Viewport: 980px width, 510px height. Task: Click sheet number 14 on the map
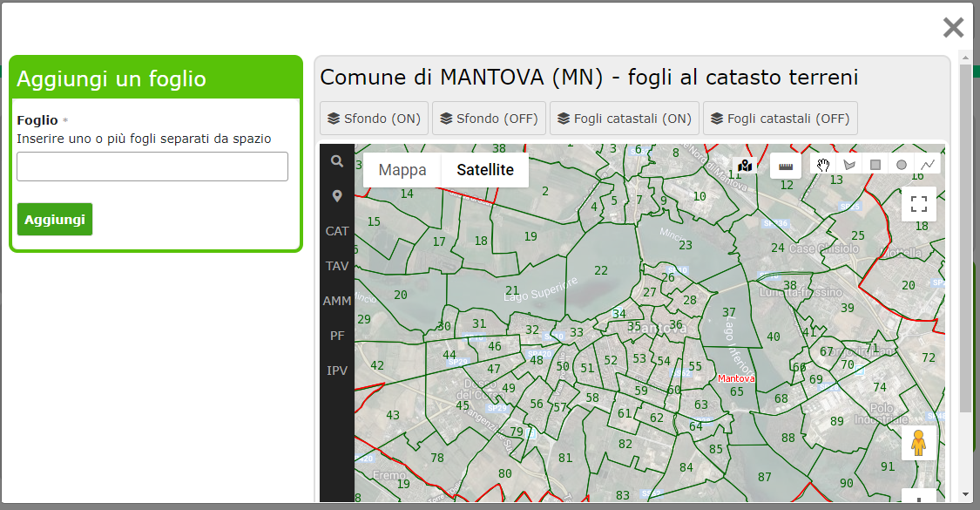coord(407,194)
